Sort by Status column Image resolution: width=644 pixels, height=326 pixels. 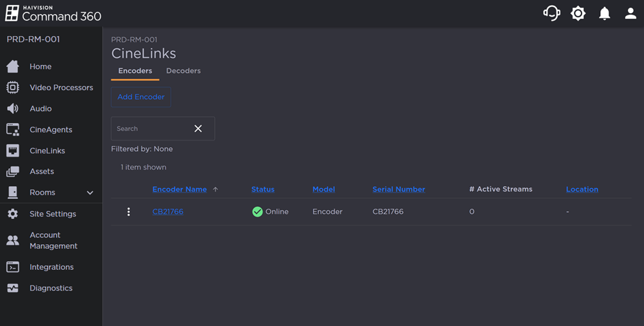point(263,189)
